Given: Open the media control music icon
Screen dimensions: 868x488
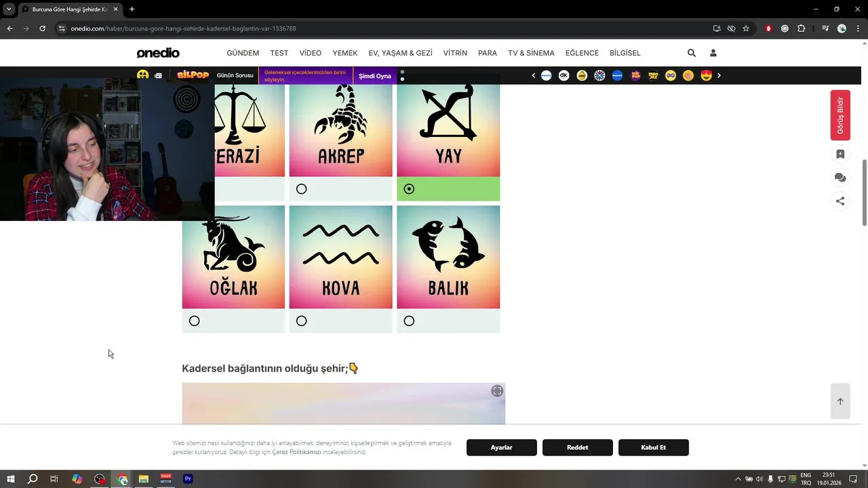Looking at the screenshot, I should pos(825,28).
